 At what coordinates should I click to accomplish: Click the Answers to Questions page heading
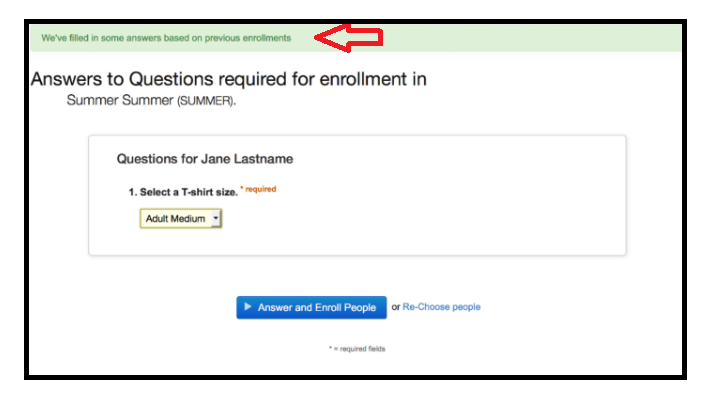(228, 79)
